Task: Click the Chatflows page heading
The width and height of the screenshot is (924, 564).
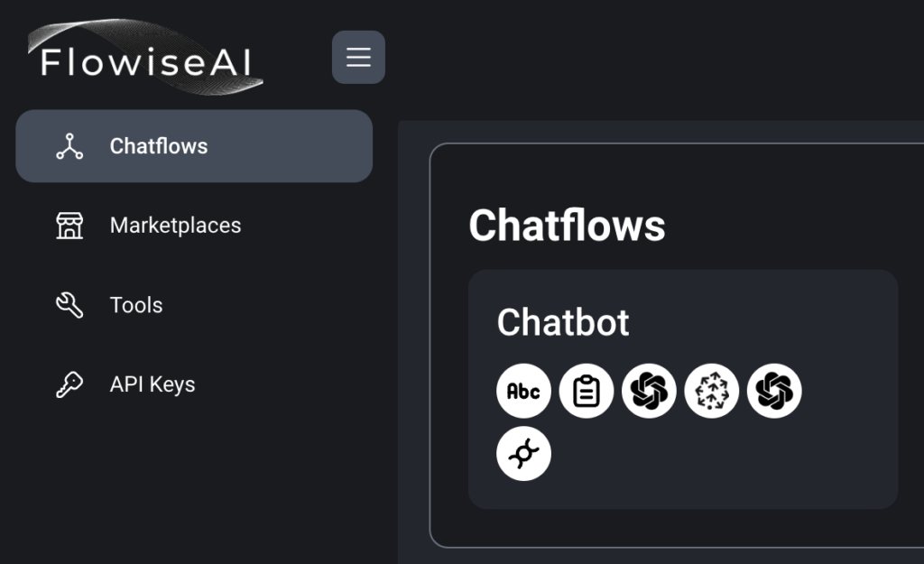Action: point(567,226)
